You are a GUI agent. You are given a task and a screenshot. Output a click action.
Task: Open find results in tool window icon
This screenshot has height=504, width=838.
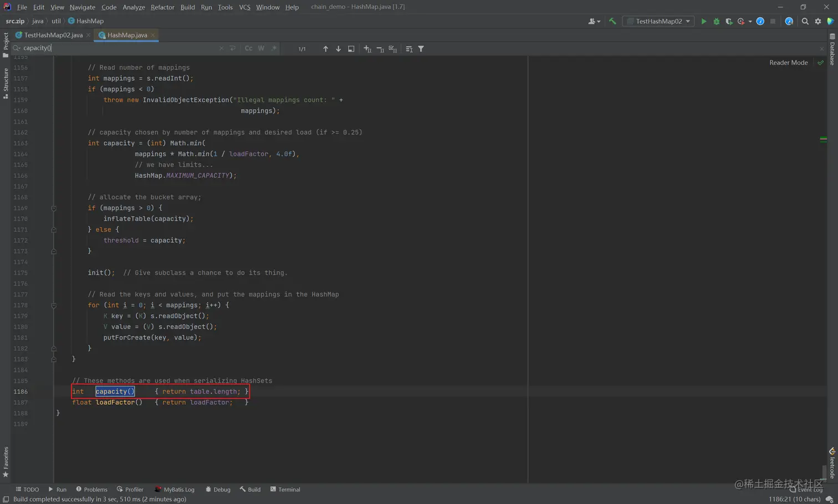(409, 49)
